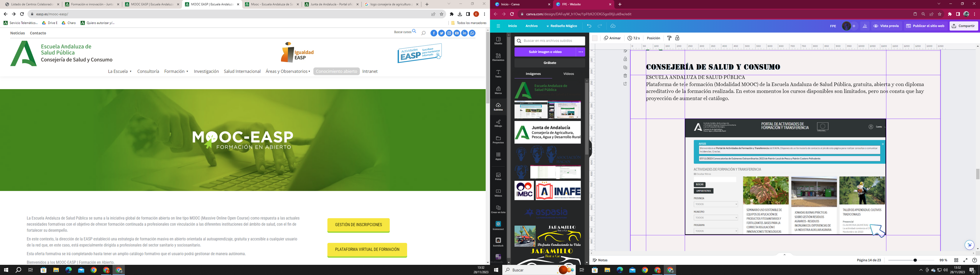This screenshot has width=980, height=275.
Task: Delete page using the trash icon
Action: 625,76
